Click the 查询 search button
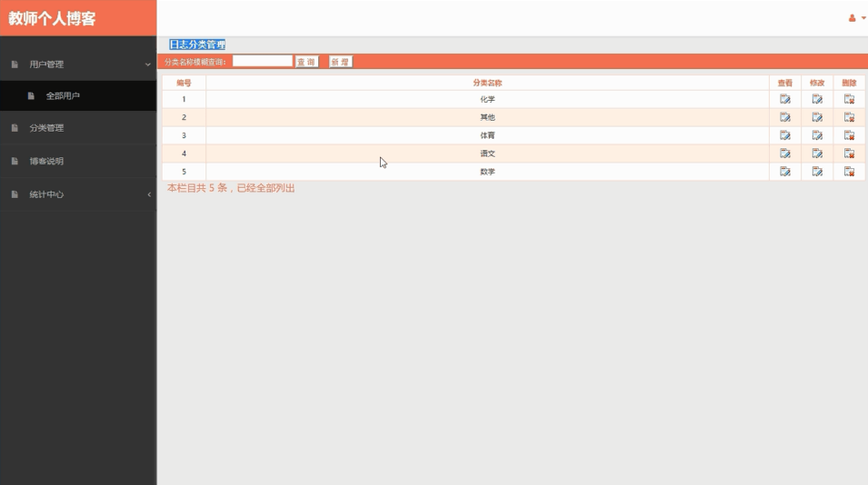Screen dimensions: 868x485 (306, 62)
